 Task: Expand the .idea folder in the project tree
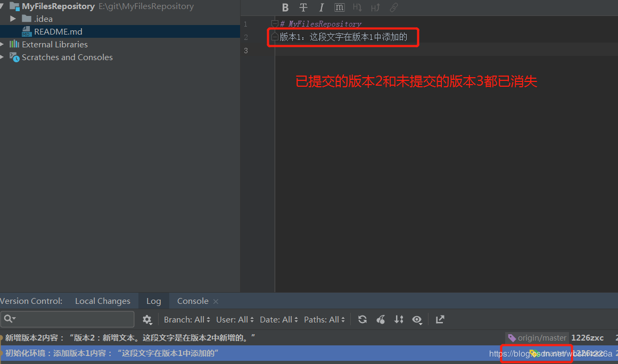click(13, 19)
